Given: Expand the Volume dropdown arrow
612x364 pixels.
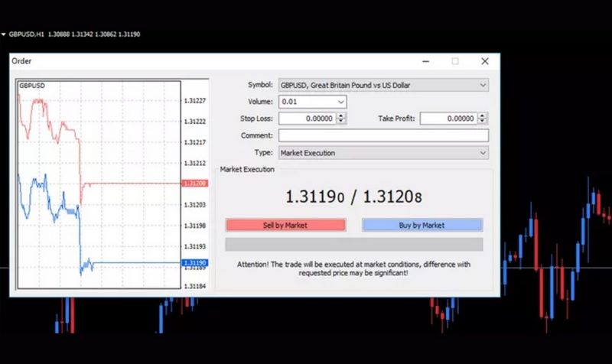Looking at the screenshot, I should 340,102.
